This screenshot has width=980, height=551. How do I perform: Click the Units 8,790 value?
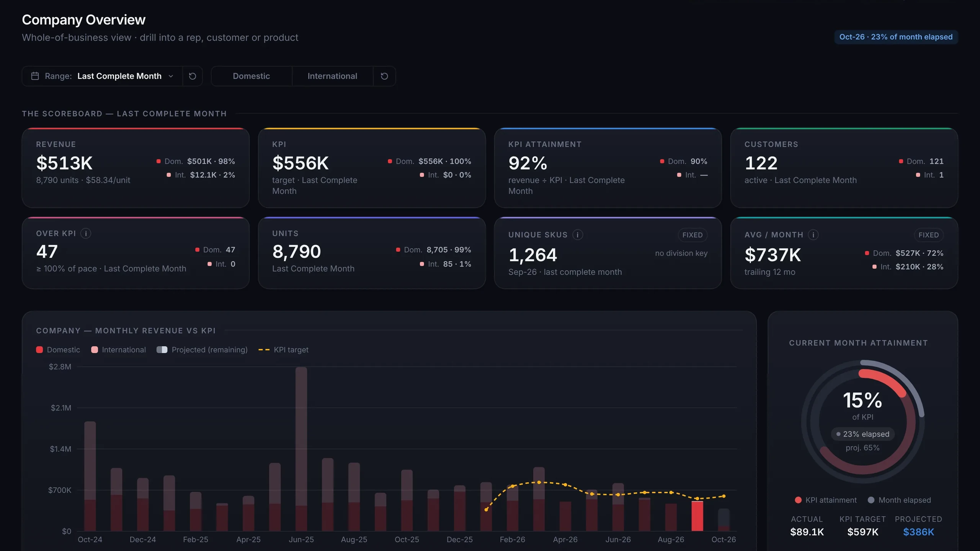(x=297, y=252)
